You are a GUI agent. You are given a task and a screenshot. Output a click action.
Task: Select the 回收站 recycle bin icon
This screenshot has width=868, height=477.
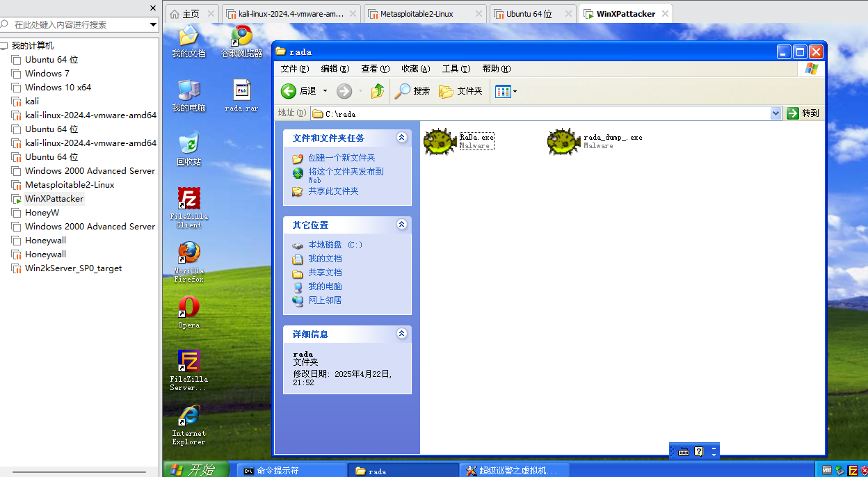(188, 149)
